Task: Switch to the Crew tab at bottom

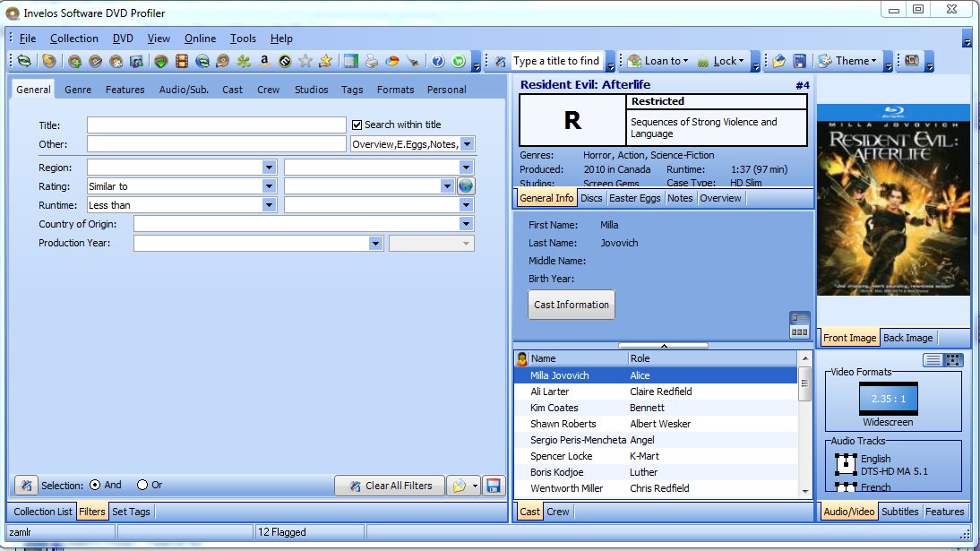Action: click(x=557, y=512)
